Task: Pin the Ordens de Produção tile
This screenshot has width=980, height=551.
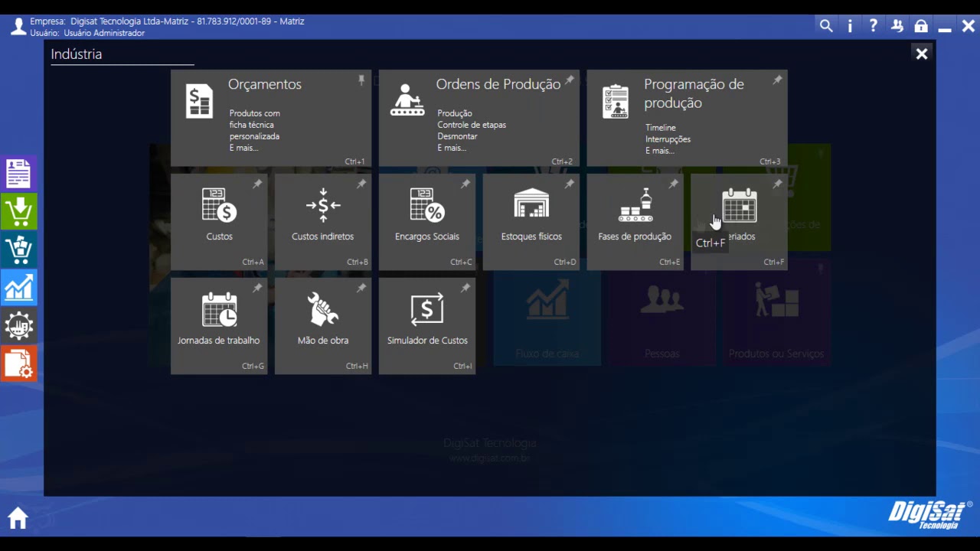Action: tap(570, 80)
